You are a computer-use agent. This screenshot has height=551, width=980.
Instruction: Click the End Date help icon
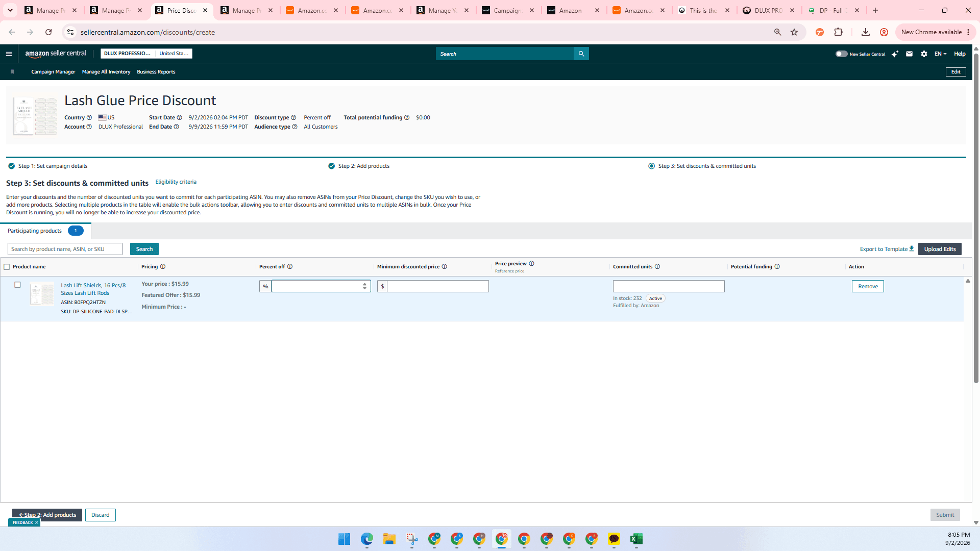pos(177,127)
